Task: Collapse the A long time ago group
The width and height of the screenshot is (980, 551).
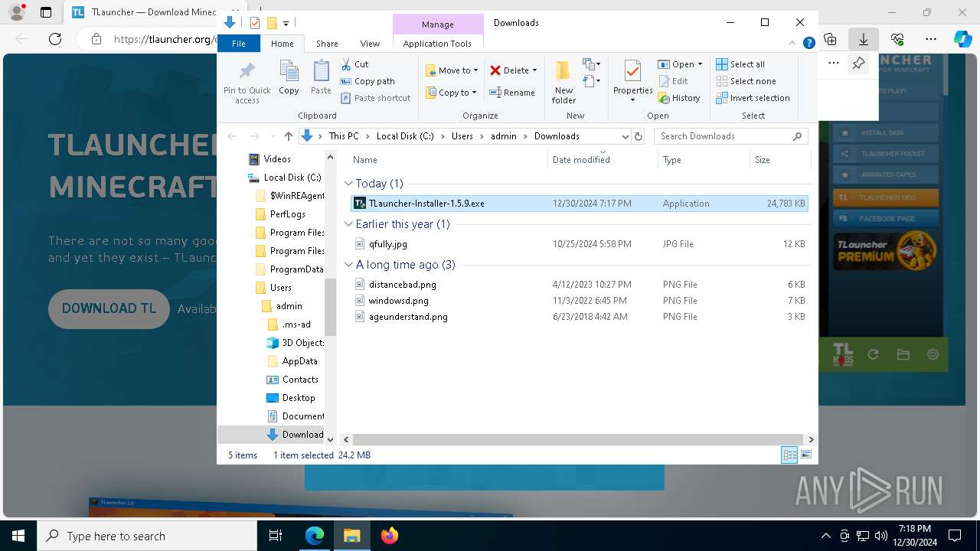Action: [349, 265]
